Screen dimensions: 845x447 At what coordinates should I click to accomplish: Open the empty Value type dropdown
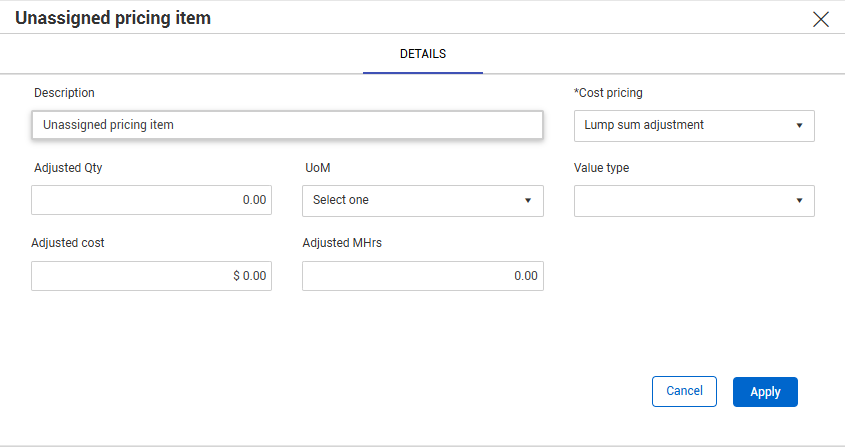tap(685, 200)
